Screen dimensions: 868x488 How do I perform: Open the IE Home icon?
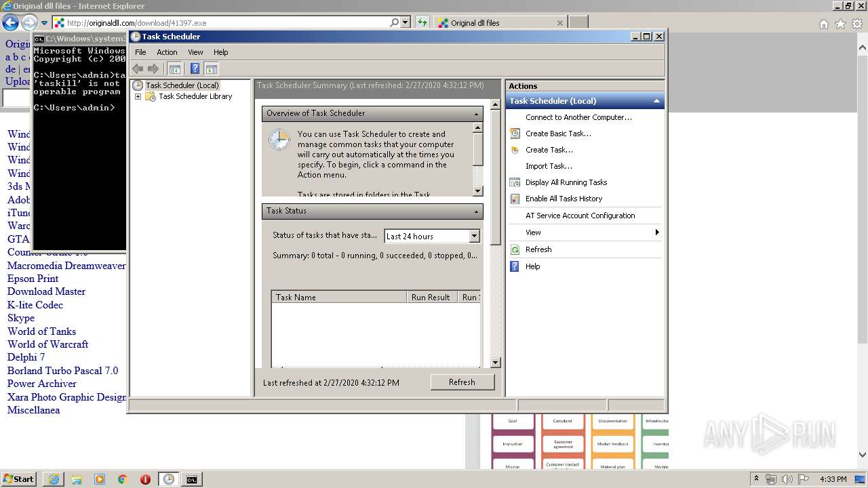coord(823,24)
